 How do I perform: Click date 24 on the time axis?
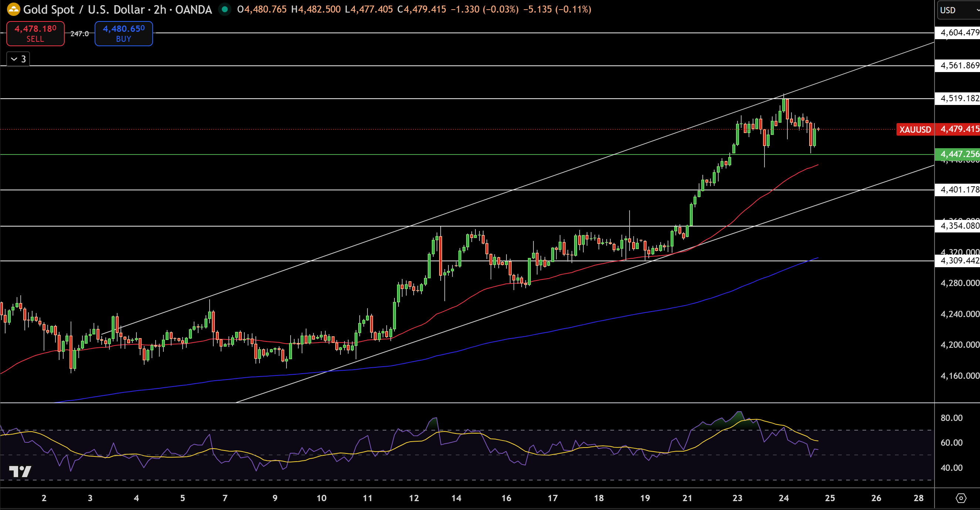(784, 498)
